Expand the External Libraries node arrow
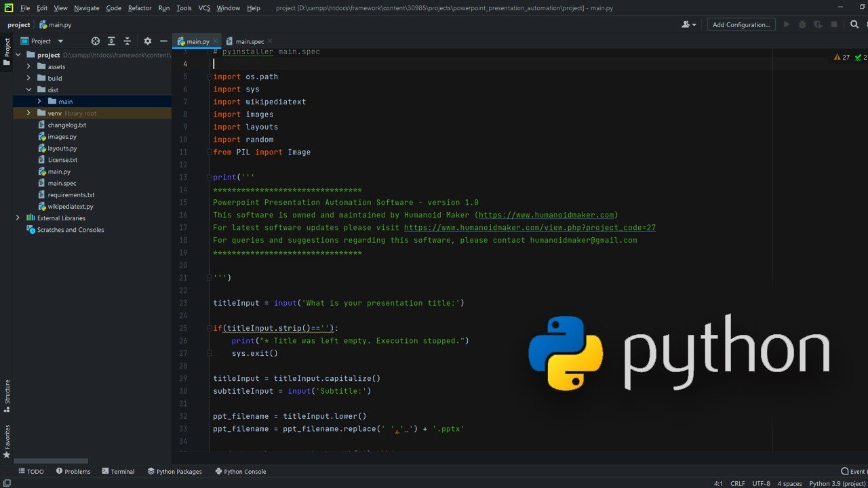The image size is (868, 488). point(18,218)
